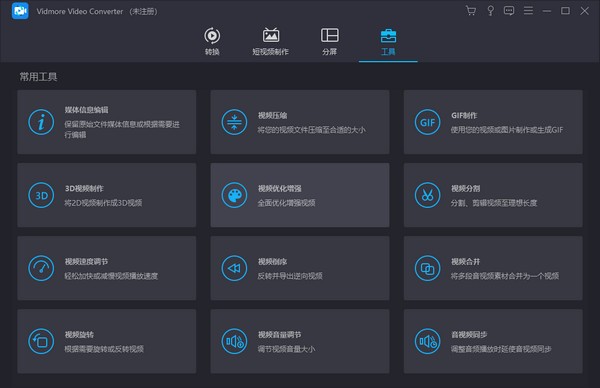Click the video merger overlapping squares icon
Image resolution: width=600 pixels, height=388 pixels.
pyautogui.click(x=427, y=268)
